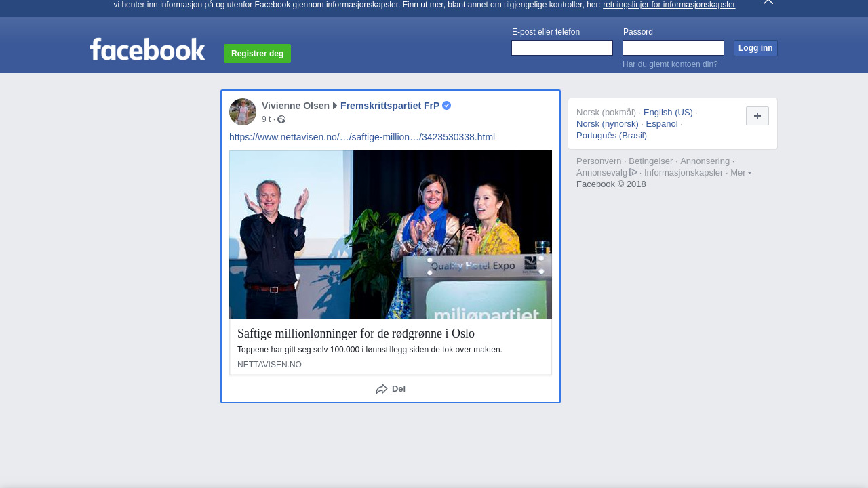
Task: Click the plus button for more languages
Action: pyautogui.click(x=757, y=116)
